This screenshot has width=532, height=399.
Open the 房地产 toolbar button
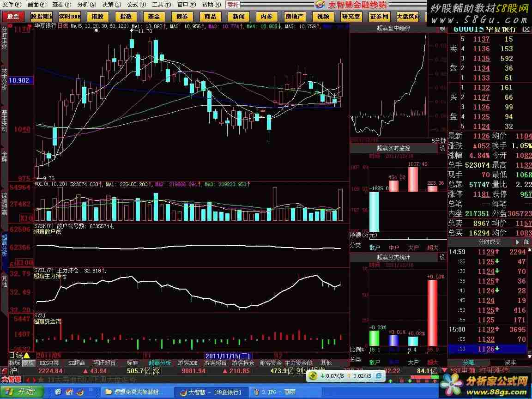(295, 16)
